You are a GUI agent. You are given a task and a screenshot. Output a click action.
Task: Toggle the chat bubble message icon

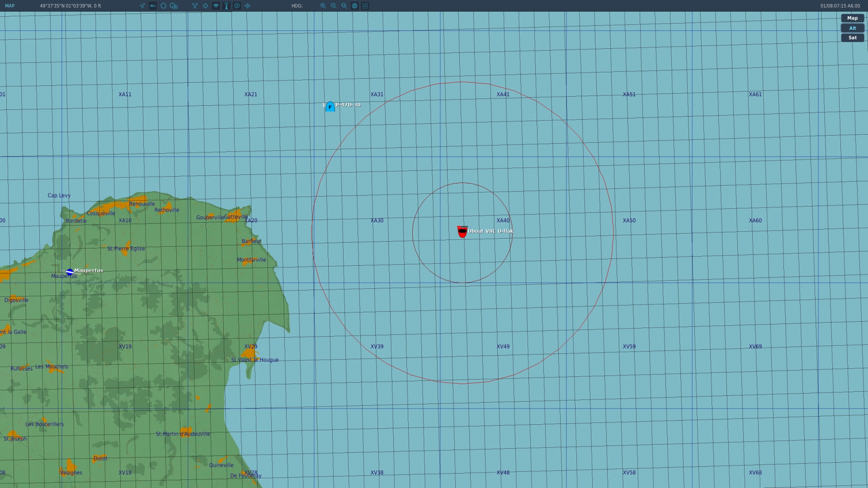[x=237, y=6]
